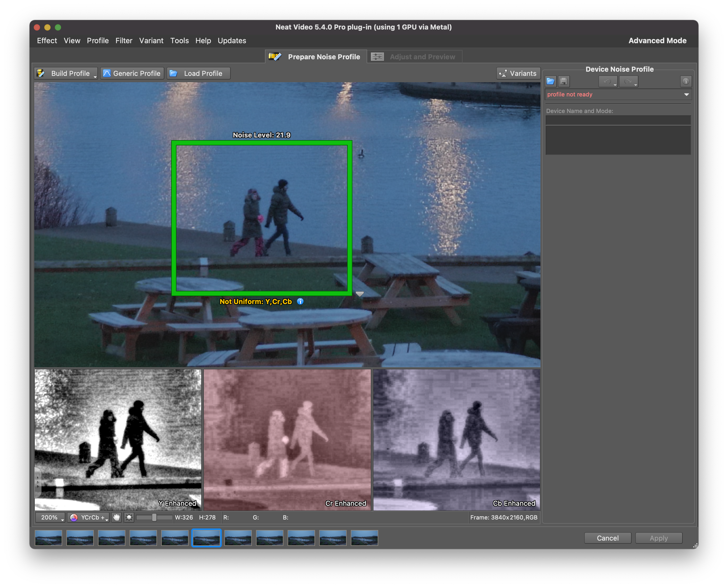Click the Cancel button

(x=607, y=538)
